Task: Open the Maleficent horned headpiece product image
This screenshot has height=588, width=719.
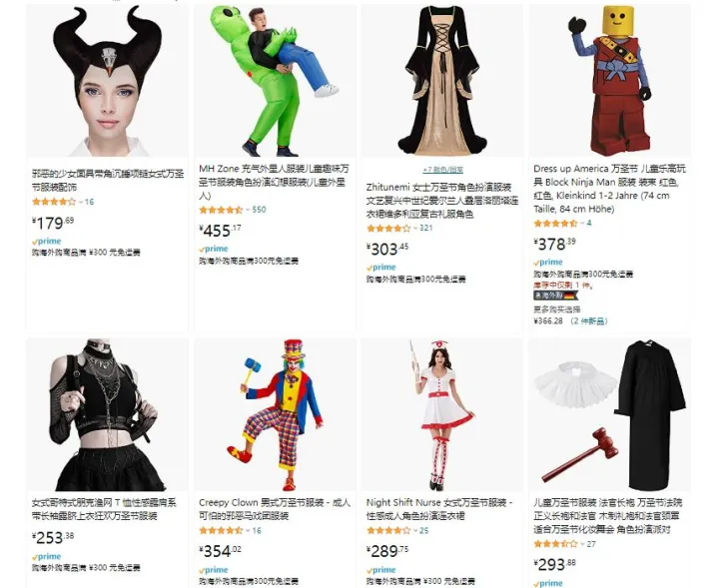Action: pos(107,81)
